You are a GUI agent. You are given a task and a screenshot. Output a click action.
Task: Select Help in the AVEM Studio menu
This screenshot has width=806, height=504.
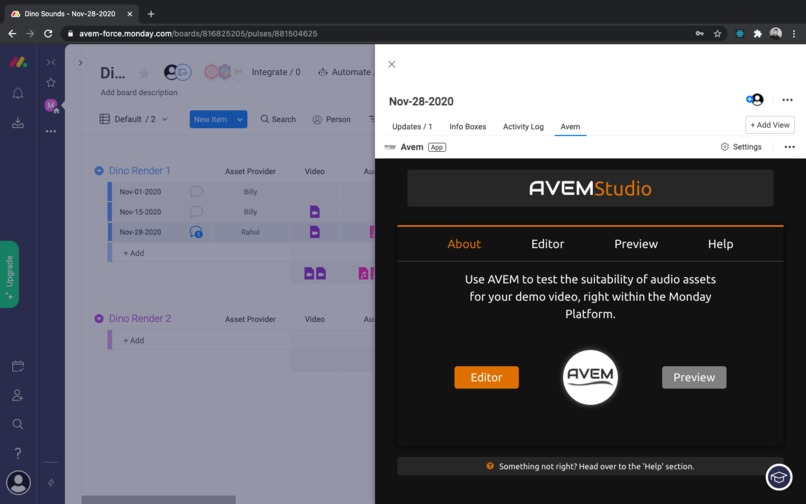pos(720,244)
